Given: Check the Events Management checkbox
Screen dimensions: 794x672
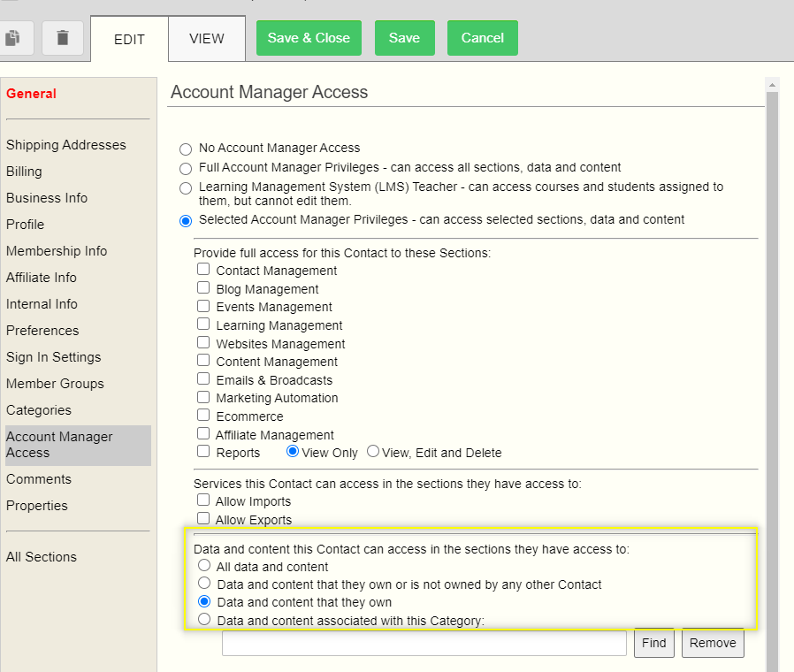Looking at the screenshot, I should click(x=203, y=305).
